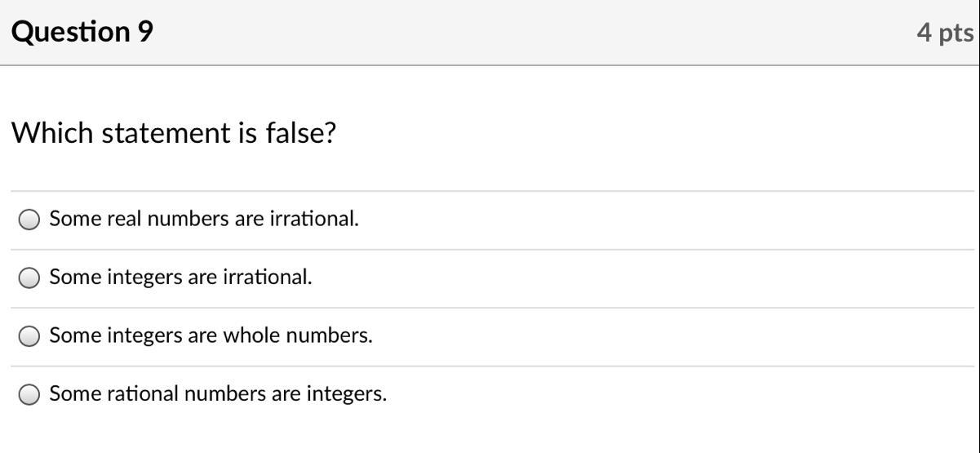Click the answer text "Some integers are whole numbers."
The height and width of the screenshot is (453, 980).
coord(211,335)
